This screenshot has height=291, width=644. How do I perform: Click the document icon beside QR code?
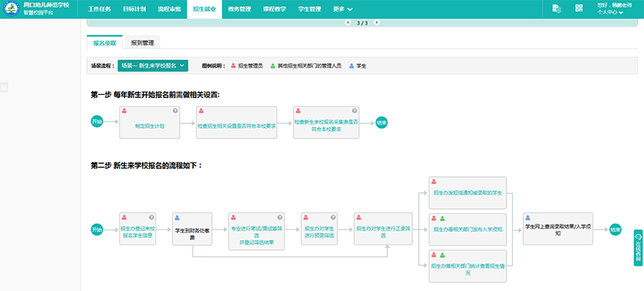(x=557, y=9)
